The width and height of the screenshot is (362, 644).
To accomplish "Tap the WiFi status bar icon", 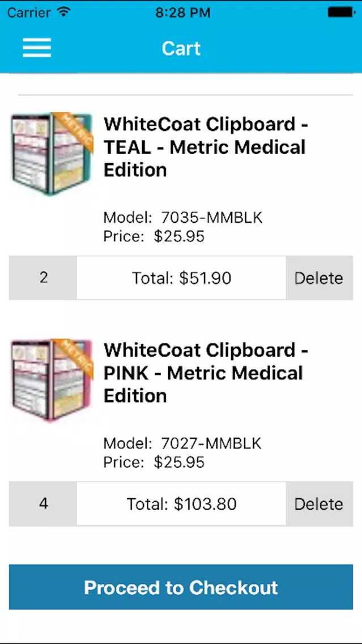I will click(x=64, y=11).
